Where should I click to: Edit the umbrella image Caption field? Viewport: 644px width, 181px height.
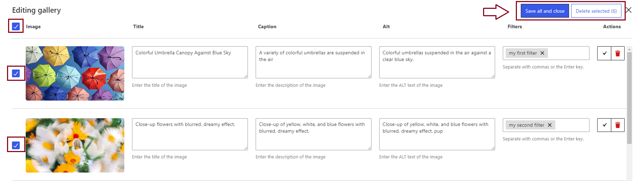pyautogui.click(x=313, y=62)
